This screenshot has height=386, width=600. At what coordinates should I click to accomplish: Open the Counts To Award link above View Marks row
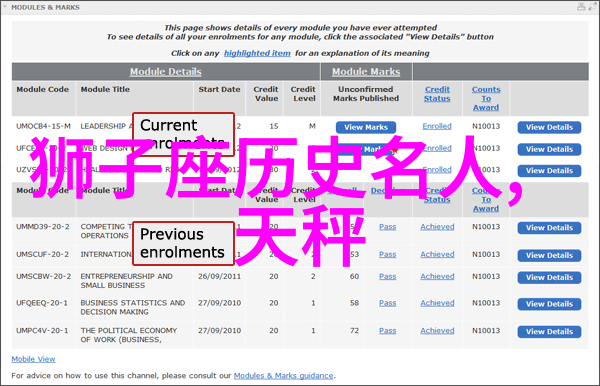pos(486,98)
